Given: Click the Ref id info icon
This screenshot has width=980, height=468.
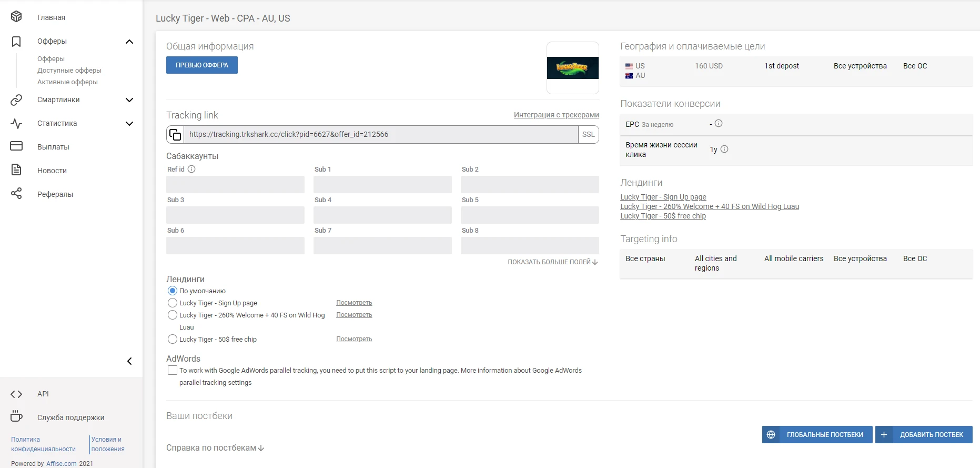Looking at the screenshot, I should click(x=191, y=169).
